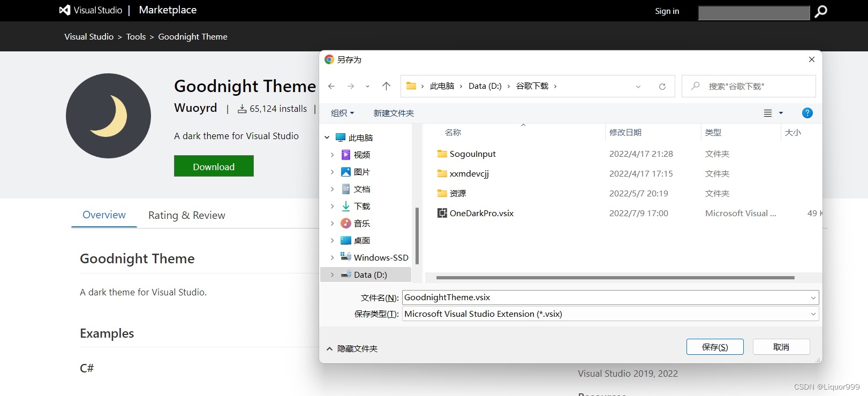Click the 文档 documents icon in tree

click(x=346, y=189)
